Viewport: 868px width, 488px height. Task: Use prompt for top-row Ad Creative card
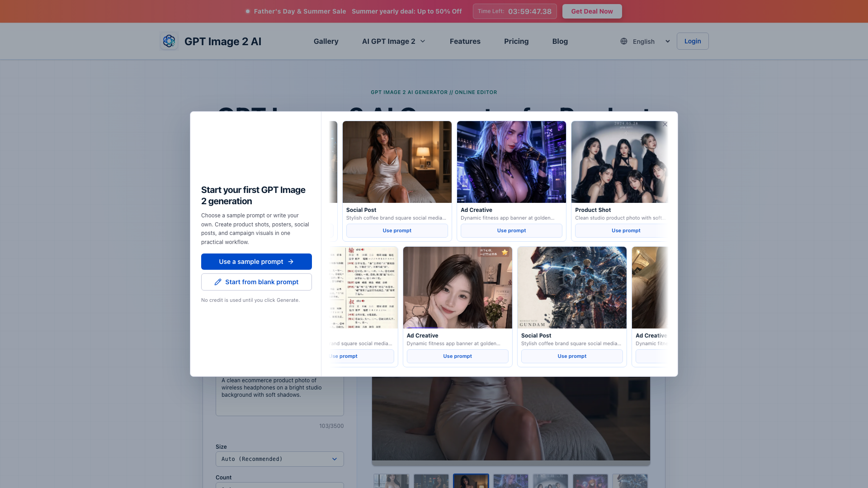click(511, 230)
